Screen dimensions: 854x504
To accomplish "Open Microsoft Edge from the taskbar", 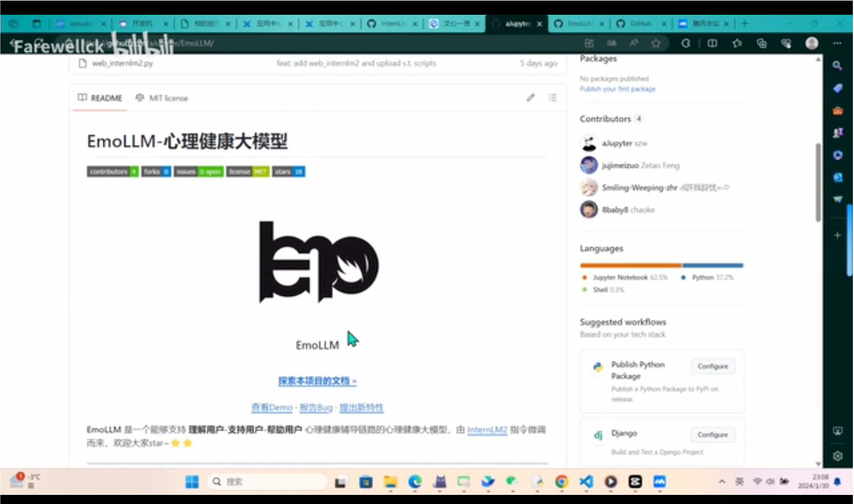I will pyautogui.click(x=414, y=482).
